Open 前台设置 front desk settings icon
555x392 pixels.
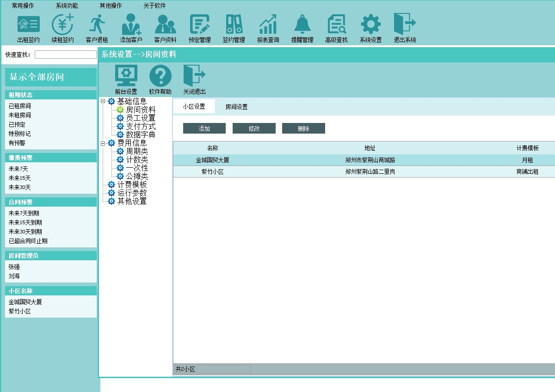(126, 76)
